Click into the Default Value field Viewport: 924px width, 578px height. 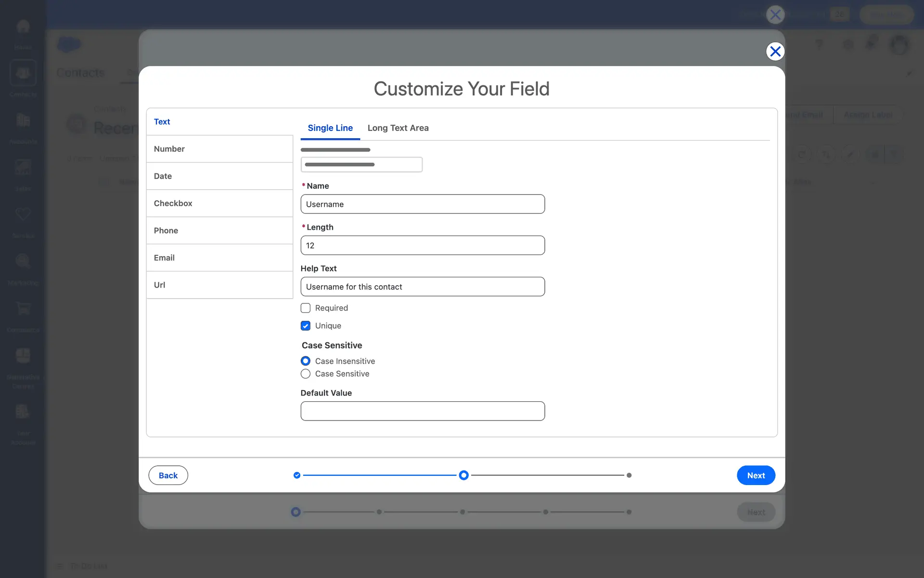tap(422, 411)
